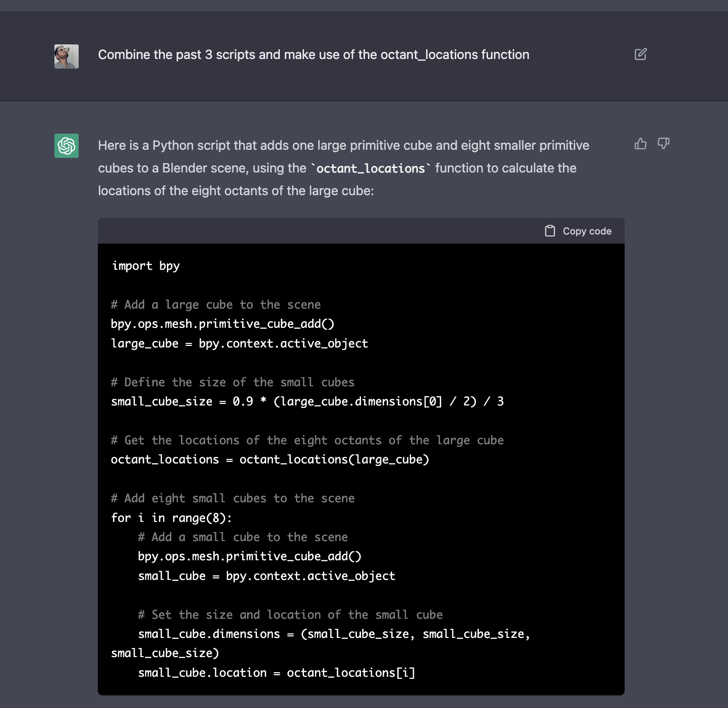Screen dimensions: 728x708
Task: Click the ChatGPT logo avatar
Action: click(67, 146)
